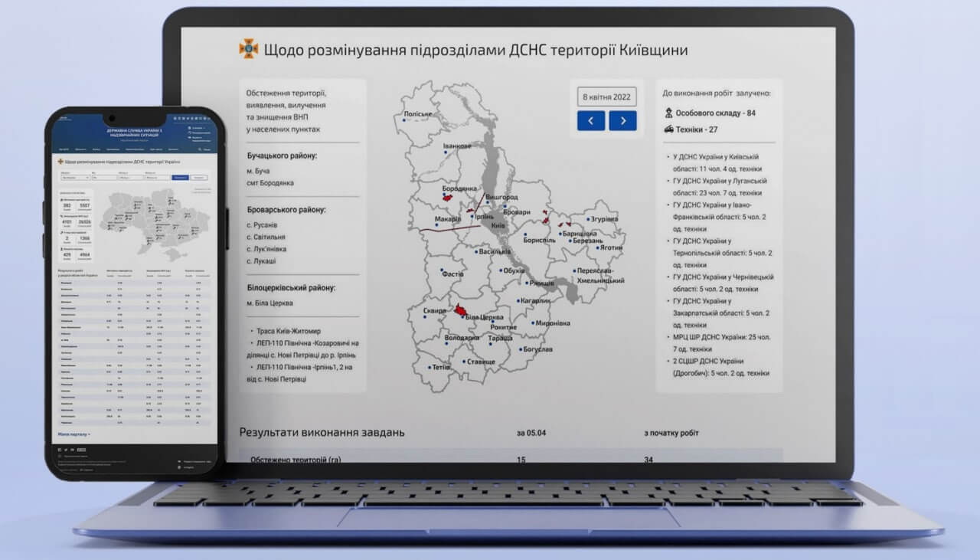Click the personnel icon beside Особового складу
This screenshot has width=980, height=560.
click(x=669, y=113)
